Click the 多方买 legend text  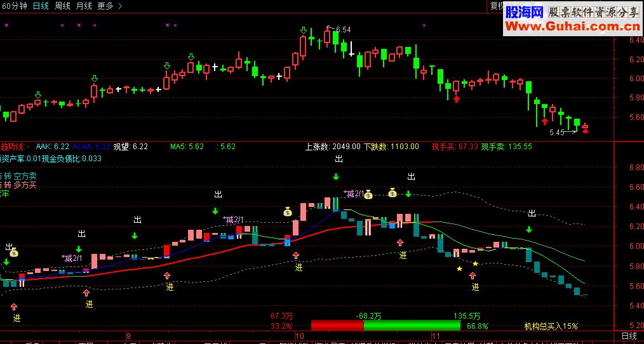tap(25, 185)
